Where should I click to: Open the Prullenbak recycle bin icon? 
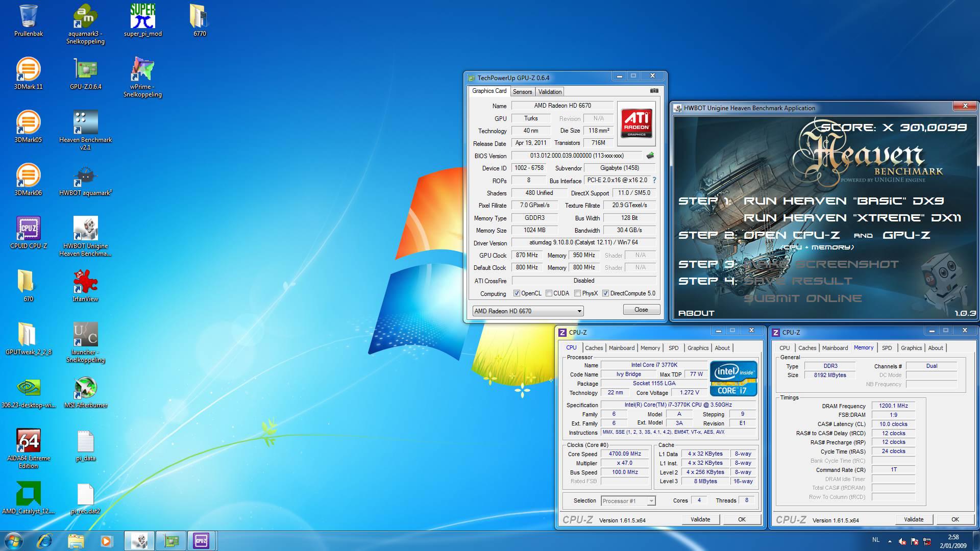click(x=29, y=20)
